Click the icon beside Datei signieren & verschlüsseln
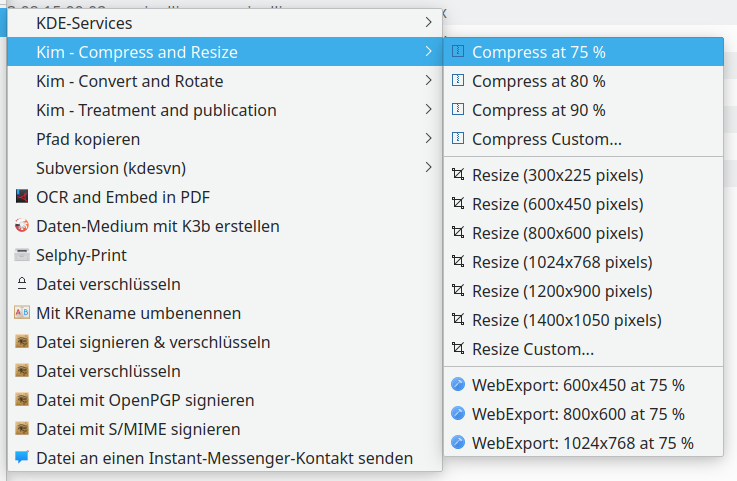 [x=22, y=342]
